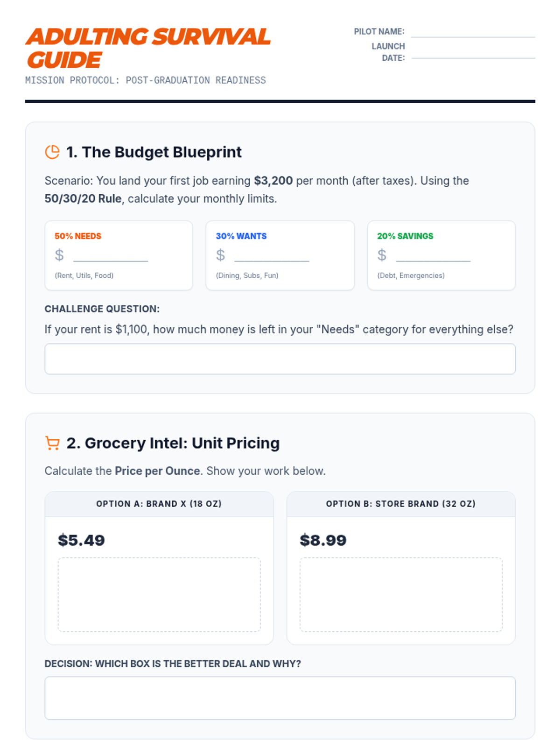The width and height of the screenshot is (560, 747).
Task: Click the 50% NEEDS orange label
Action: (x=78, y=236)
